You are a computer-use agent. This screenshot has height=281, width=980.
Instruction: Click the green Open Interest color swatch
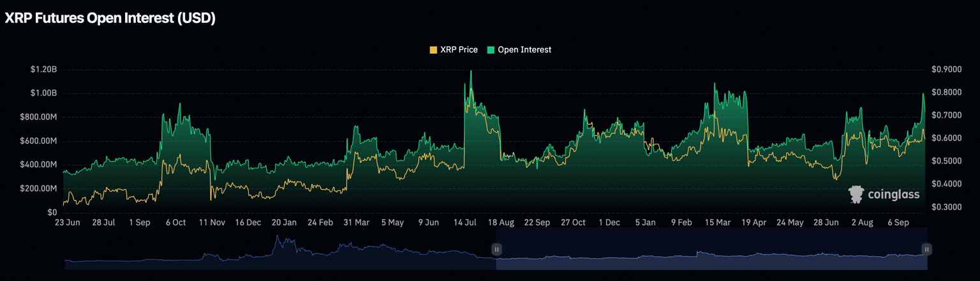(x=491, y=50)
